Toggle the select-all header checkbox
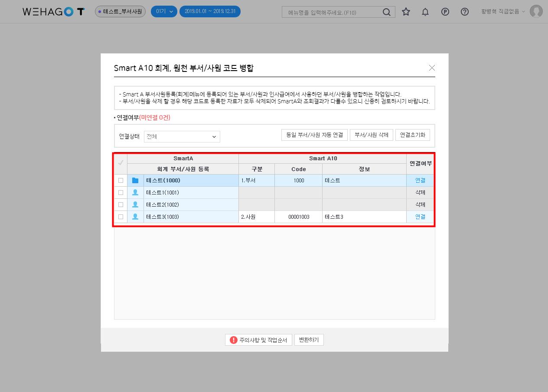 click(121, 163)
